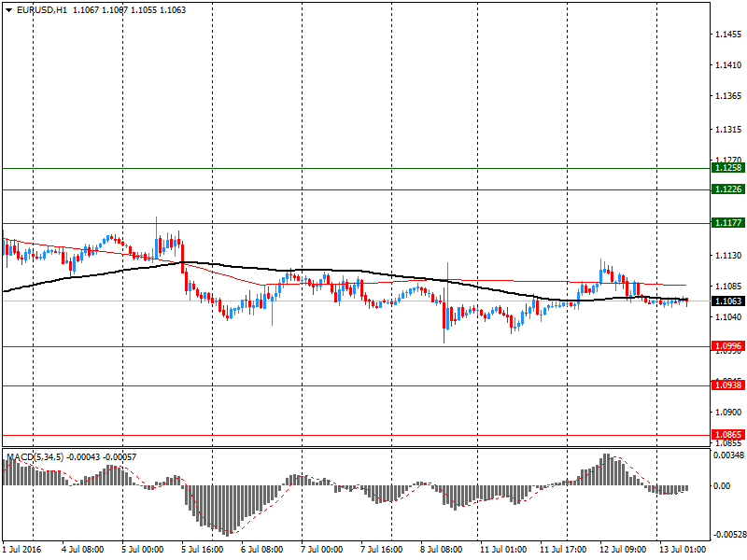The image size is (747, 560).
Task: Select the 11 Jul 17:00 time axis label
Action: tap(563, 550)
